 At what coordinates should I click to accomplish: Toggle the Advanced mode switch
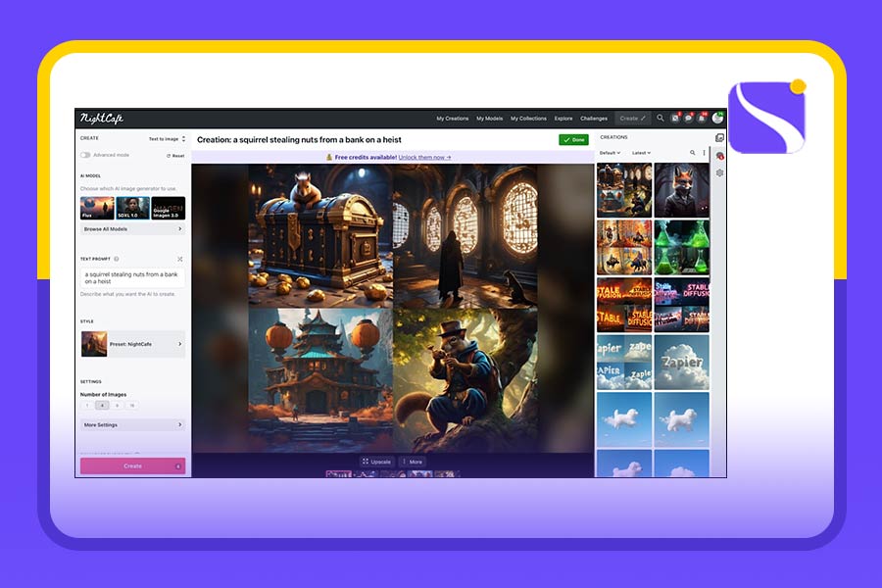pos(85,155)
